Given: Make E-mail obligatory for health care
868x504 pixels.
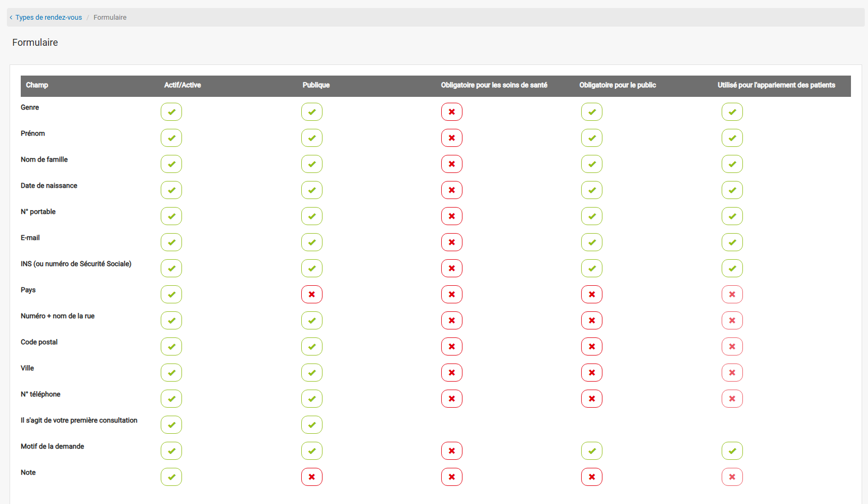Looking at the screenshot, I should [x=452, y=242].
